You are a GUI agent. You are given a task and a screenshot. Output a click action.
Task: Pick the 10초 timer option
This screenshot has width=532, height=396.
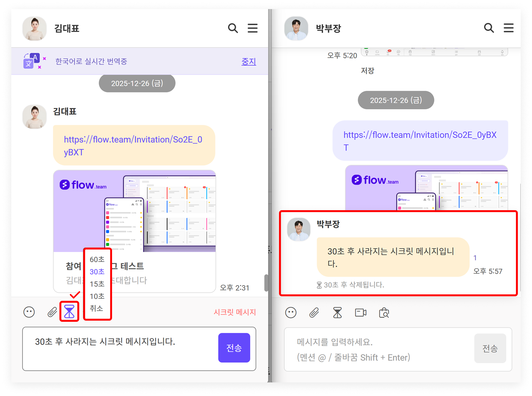coord(97,296)
